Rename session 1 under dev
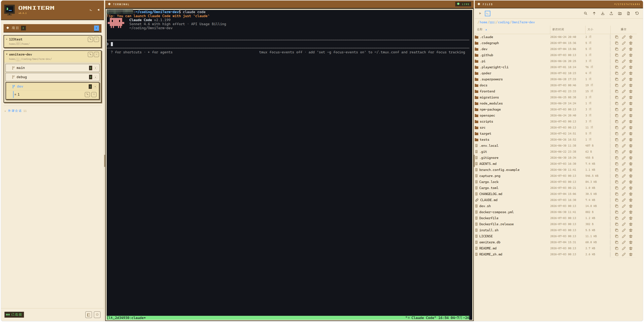This screenshot has height=322, width=644. 87,94
